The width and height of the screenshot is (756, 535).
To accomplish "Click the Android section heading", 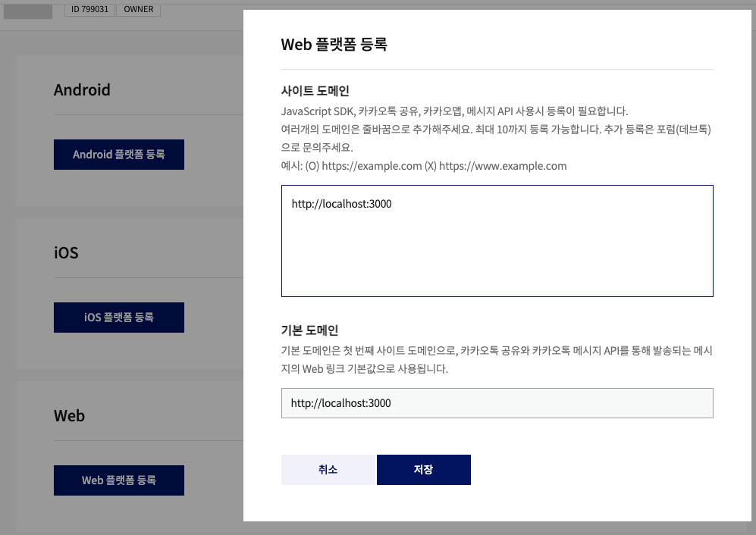I will tap(82, 90).
